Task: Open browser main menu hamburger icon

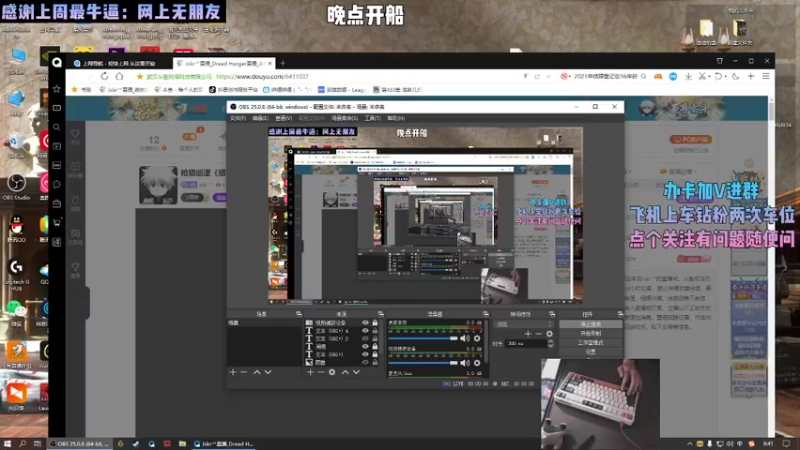Action: [766, 77]
